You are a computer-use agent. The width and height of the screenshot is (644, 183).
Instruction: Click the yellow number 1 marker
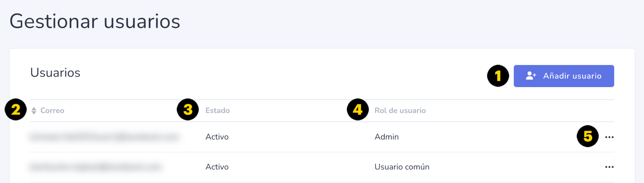pyautogui.click(x=498, y=76)
